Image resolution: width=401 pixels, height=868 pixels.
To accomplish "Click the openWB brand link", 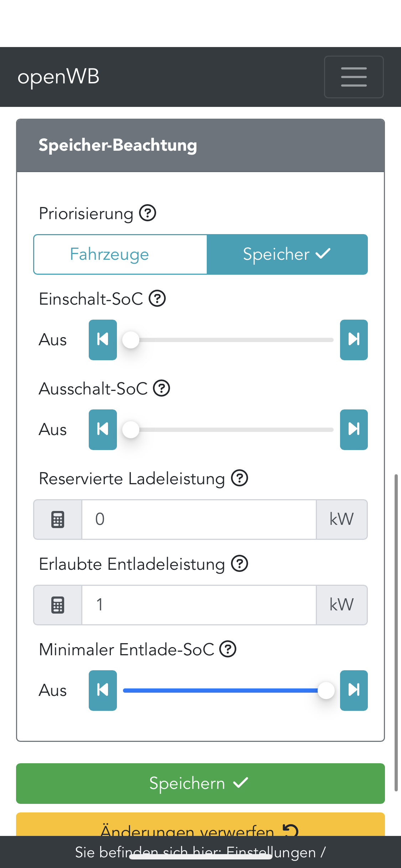I will point(58,77).
